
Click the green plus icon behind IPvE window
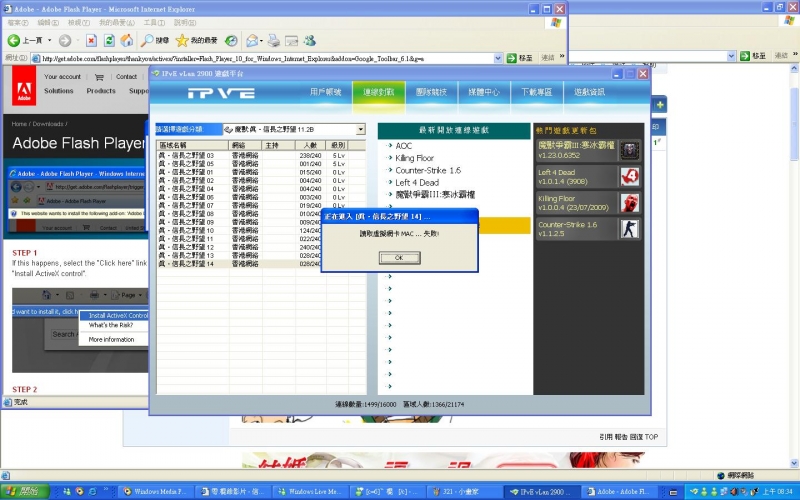tap(660, 105)
